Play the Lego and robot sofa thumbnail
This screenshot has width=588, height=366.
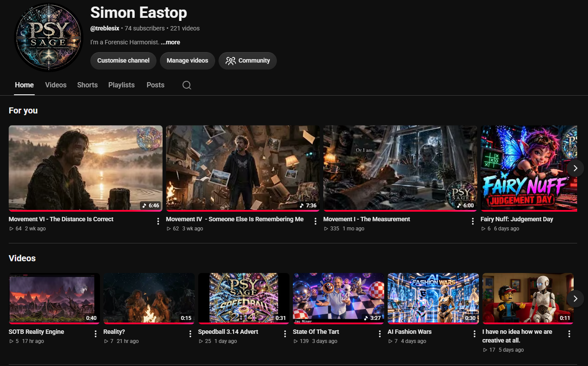[528, 298]
